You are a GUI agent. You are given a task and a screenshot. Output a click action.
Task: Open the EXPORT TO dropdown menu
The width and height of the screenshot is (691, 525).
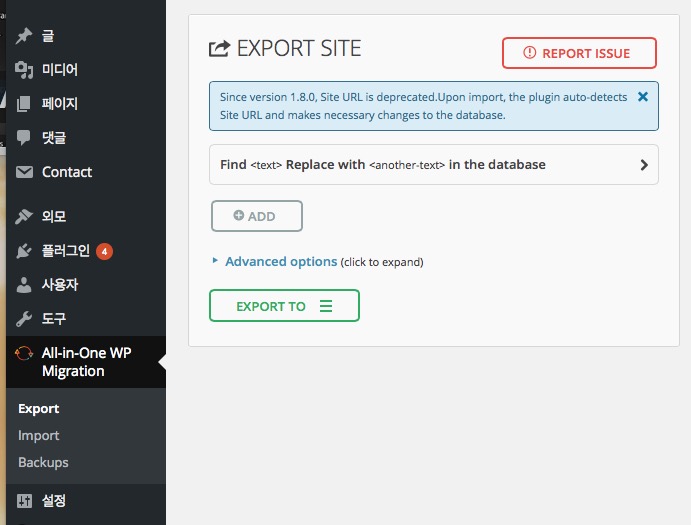[284, 305]
